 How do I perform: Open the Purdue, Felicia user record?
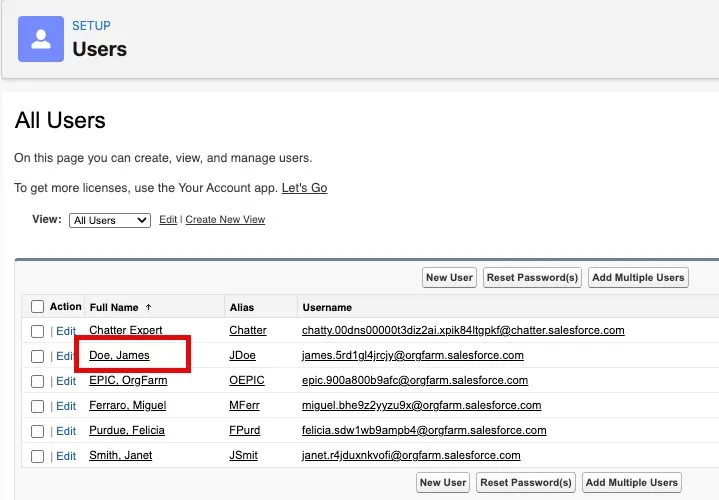pos(127,430)
